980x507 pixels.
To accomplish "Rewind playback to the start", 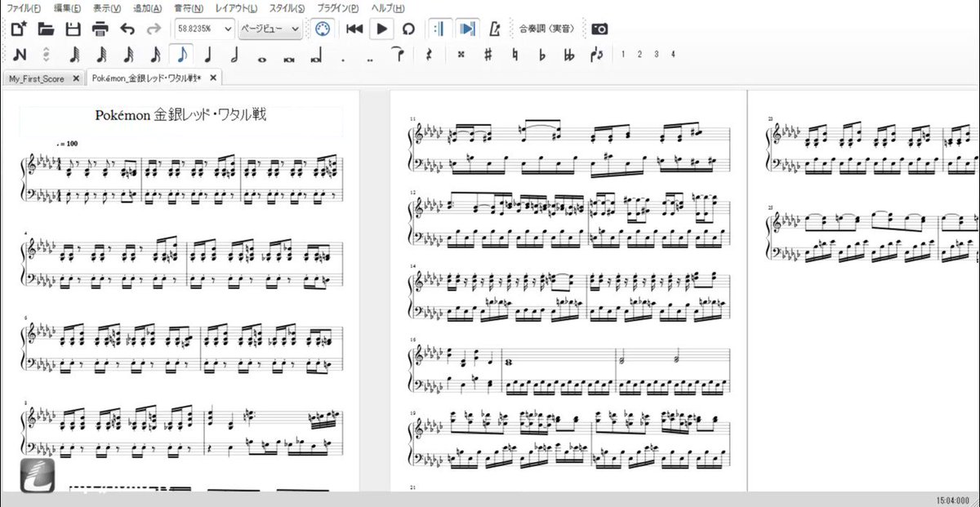I will click(x=354, y=29).
